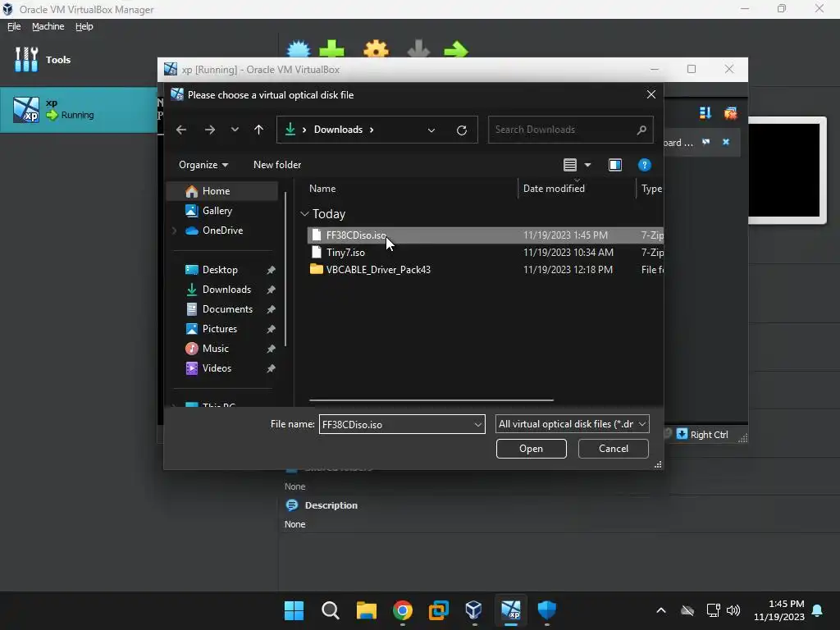
Task: Select Tiny7.iso file
Action: pos(485,253)
